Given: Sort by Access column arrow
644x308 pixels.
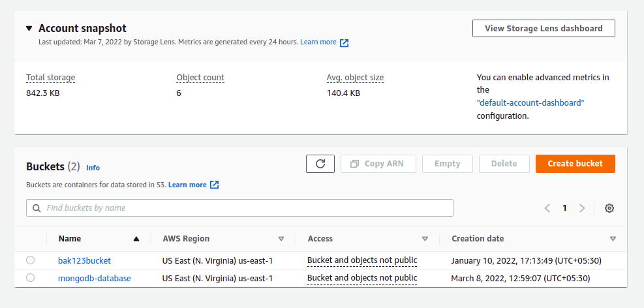Looking at the screenshot, I should 425,239.
